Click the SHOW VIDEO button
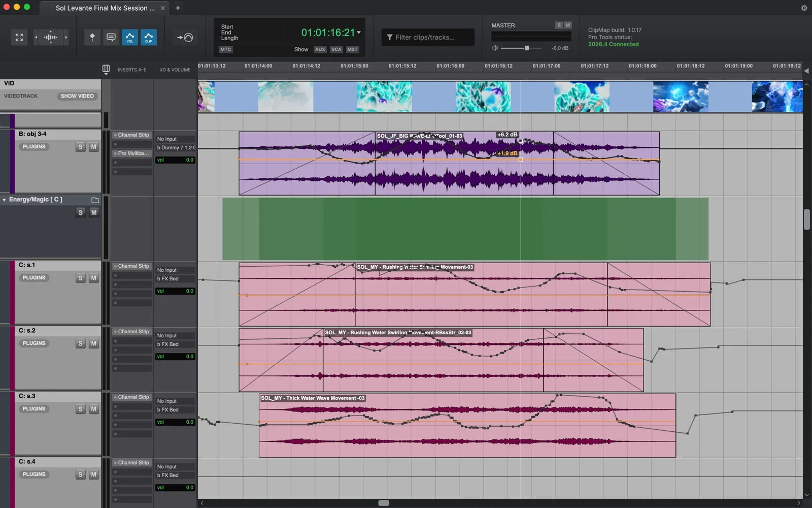Viewport: 812px width, 508px height. click(x=77, y=96)
